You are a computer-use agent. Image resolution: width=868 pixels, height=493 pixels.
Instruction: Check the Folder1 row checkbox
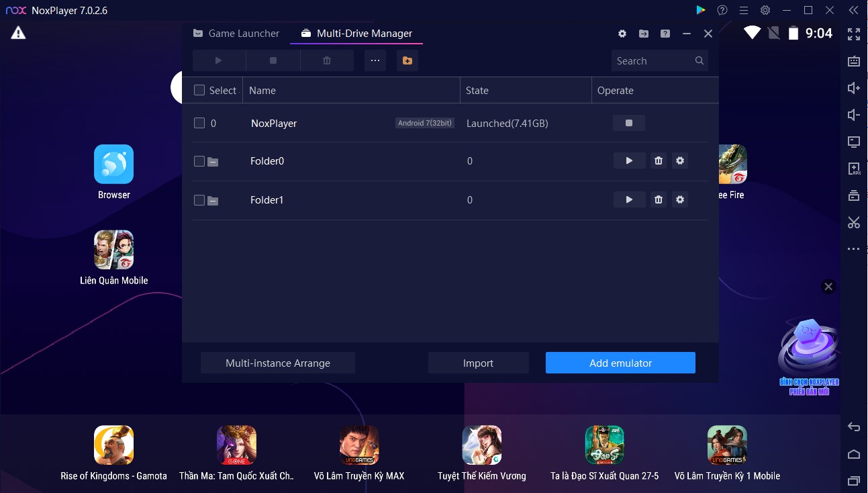(x=199, y=200)
